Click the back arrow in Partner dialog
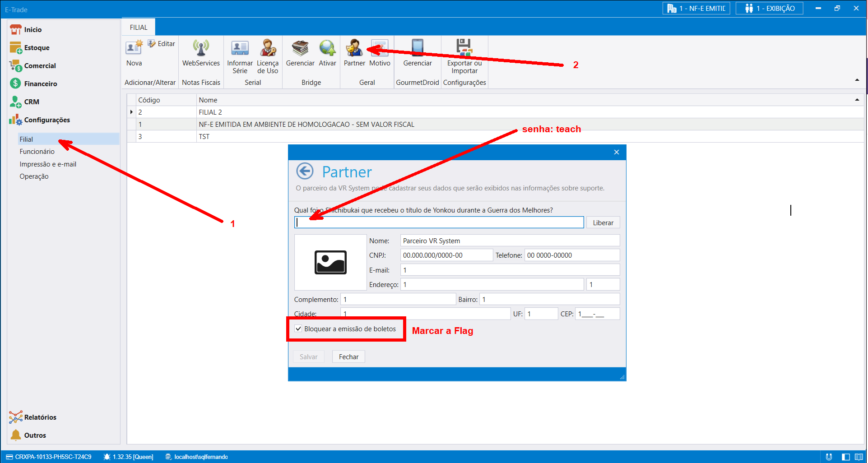868x463 pixels. (x=305, y=171)
